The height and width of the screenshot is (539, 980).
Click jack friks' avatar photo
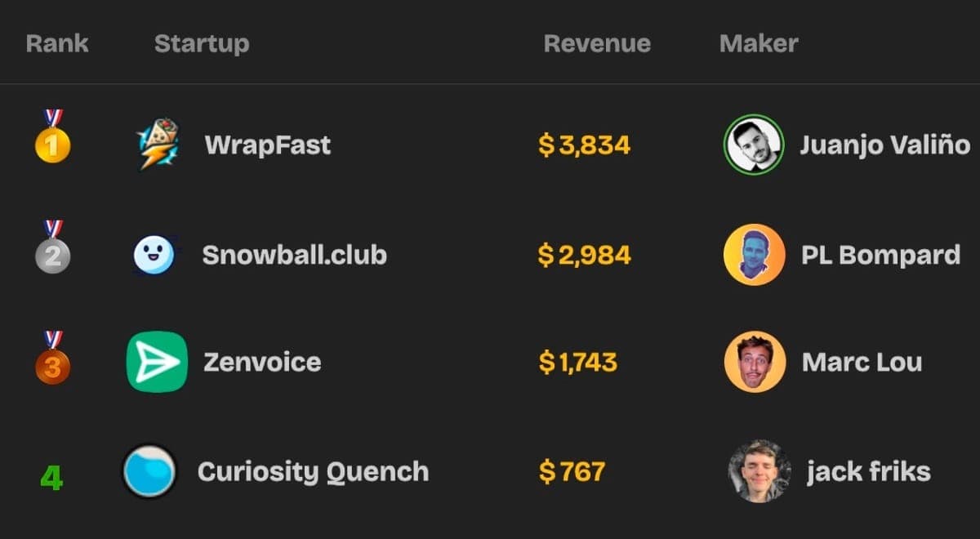coord(759,471)
